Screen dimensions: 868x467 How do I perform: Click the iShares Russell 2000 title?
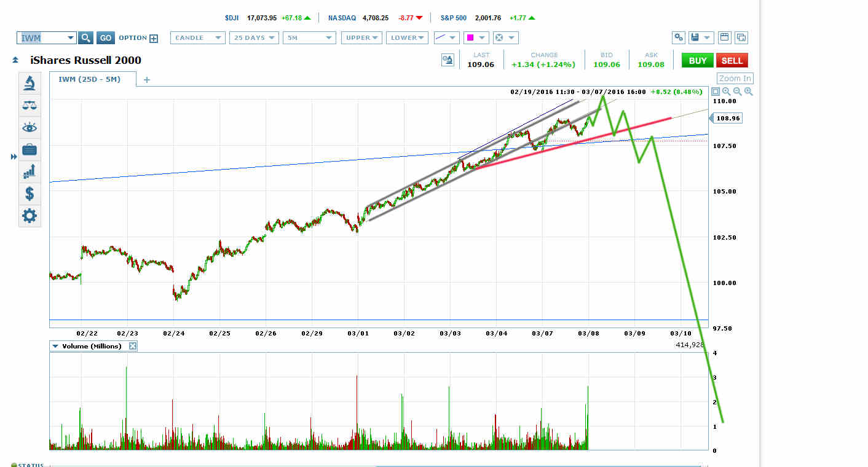click(x=85, y=60)
